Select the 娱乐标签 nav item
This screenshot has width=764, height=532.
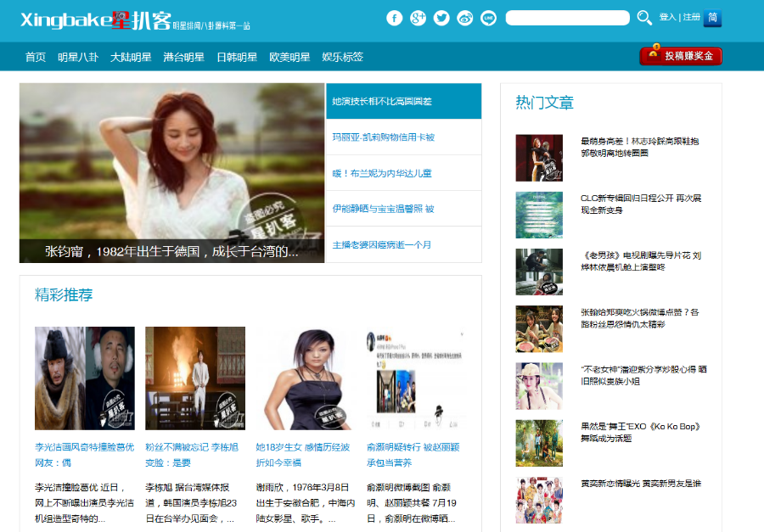pyautogui.click(x=342, y=57)
